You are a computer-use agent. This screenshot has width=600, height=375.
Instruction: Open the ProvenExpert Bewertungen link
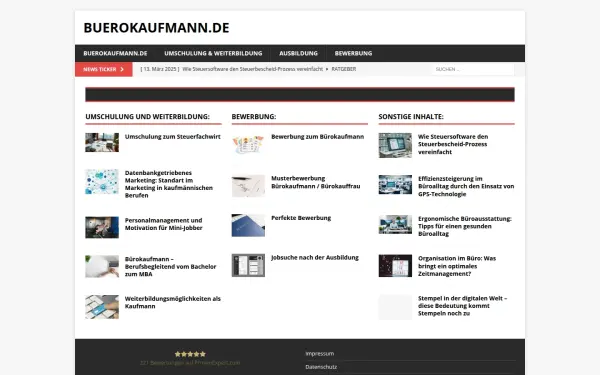(190, 363)
